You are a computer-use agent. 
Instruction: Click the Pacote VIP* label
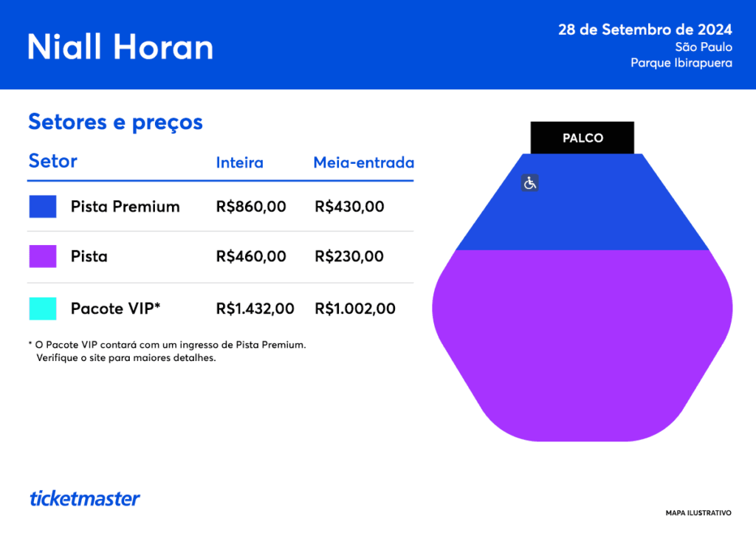click(116, 309)
